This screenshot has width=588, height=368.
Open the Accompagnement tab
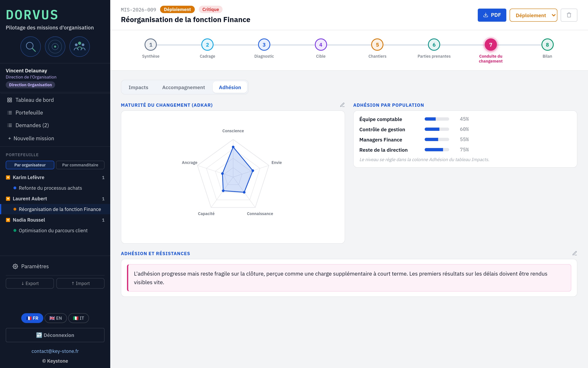tap(184, 87)
